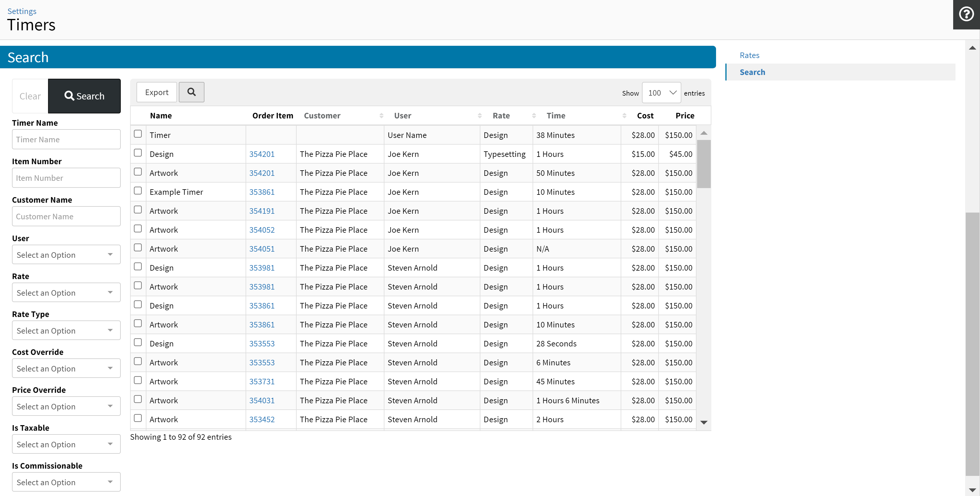Click table scroll-down arrow

pyautogui.click(x=704, y=422)
